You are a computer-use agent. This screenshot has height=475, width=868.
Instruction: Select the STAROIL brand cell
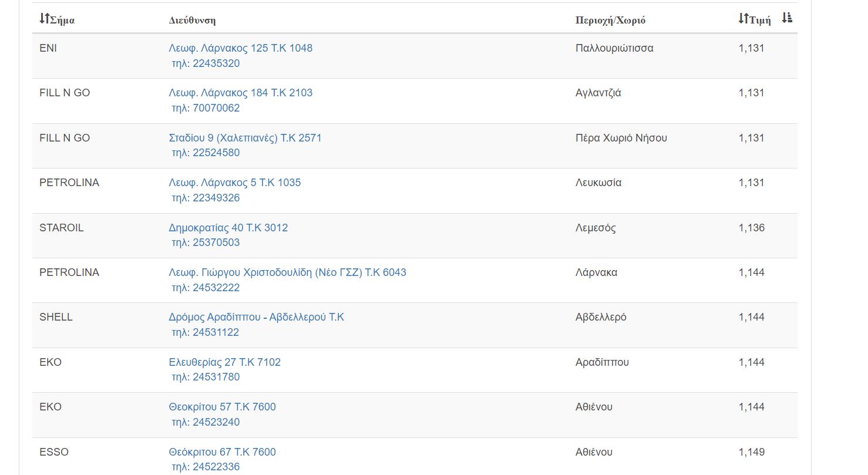(x=62, y=228)
